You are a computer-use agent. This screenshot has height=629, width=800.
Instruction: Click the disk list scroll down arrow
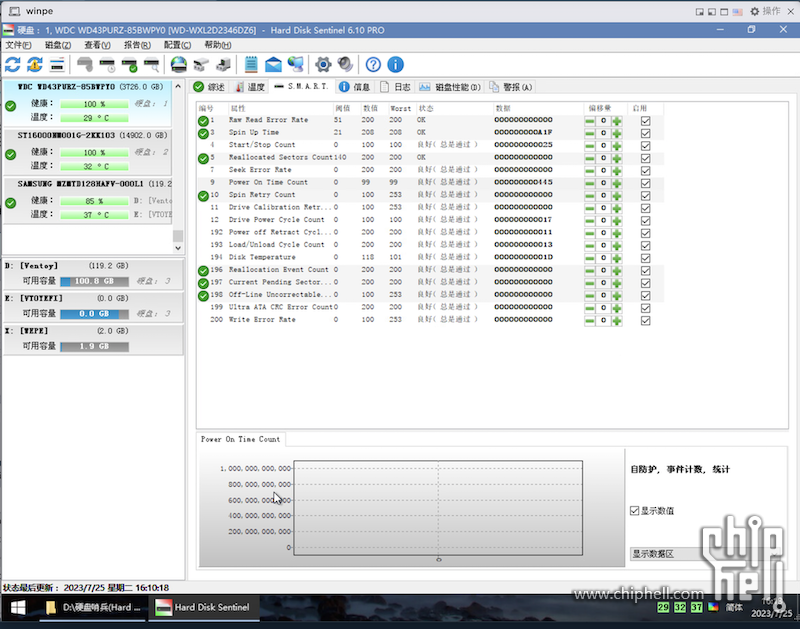click(x=178, y=248)
